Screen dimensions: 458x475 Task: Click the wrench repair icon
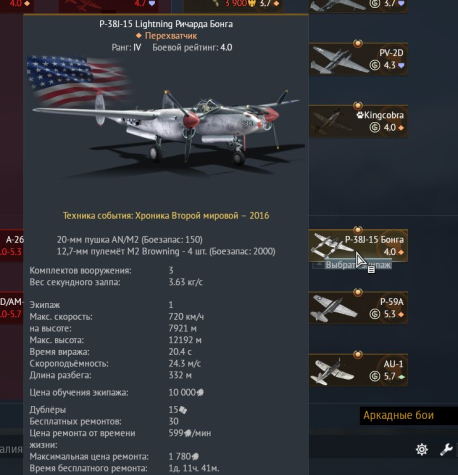click(446, 449)
